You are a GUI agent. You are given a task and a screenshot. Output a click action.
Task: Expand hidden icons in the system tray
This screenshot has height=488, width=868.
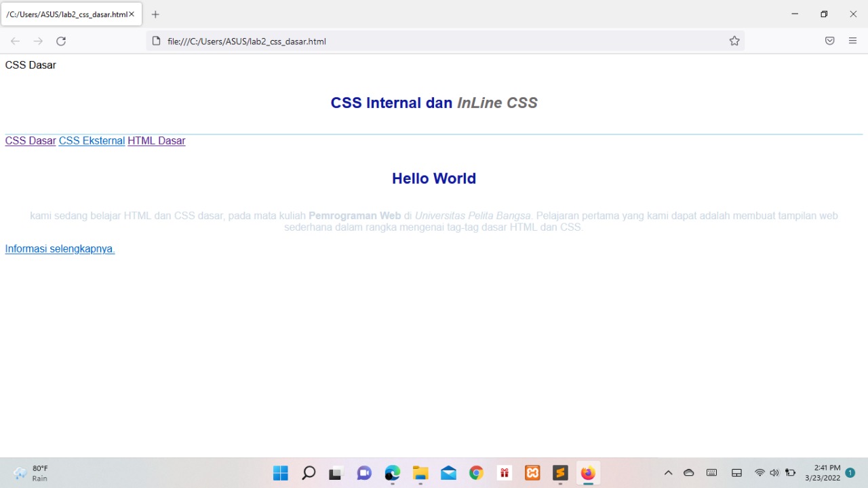668,472
